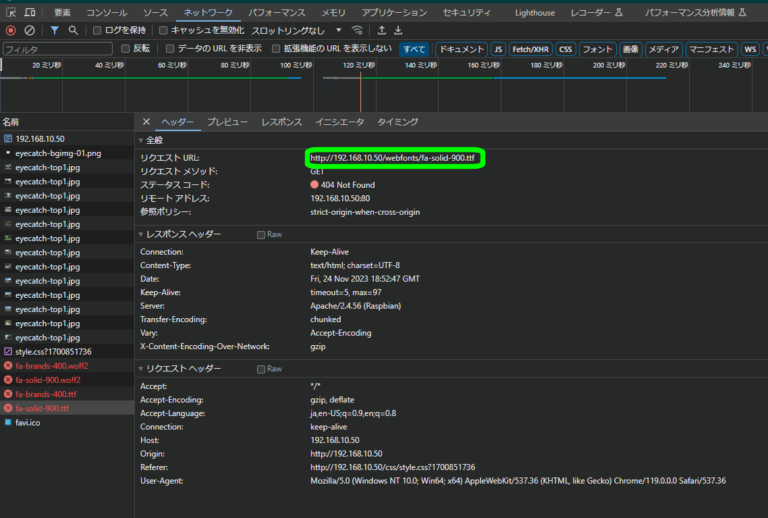Close the request details panel

coord(146,121)
